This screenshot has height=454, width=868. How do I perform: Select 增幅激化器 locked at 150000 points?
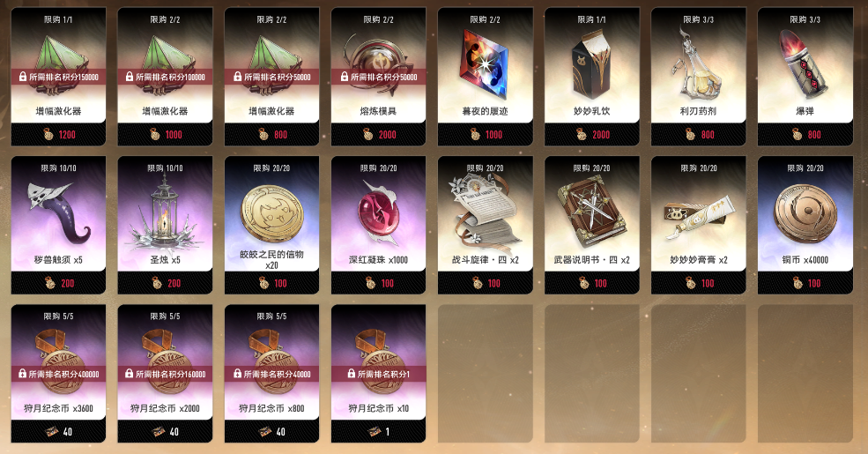click(58, 77)
